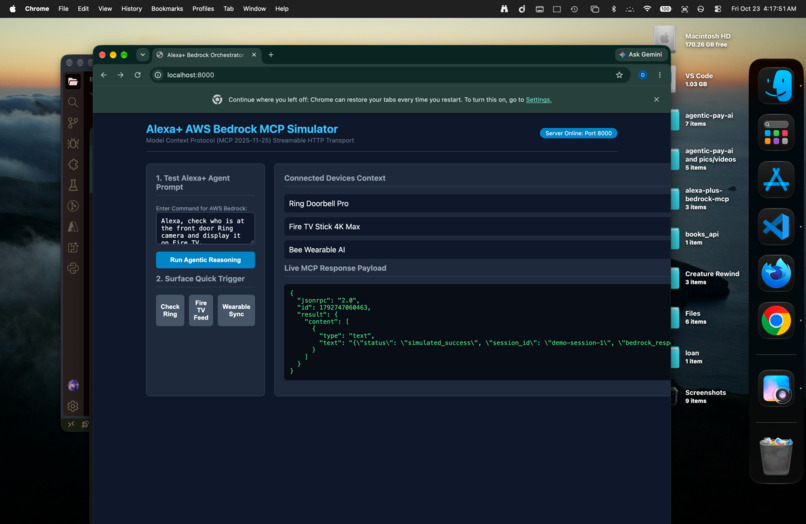The width and height of the screenshot is (806, 524).
Task: Open the Chrome app menu
Action: (37, 9)
